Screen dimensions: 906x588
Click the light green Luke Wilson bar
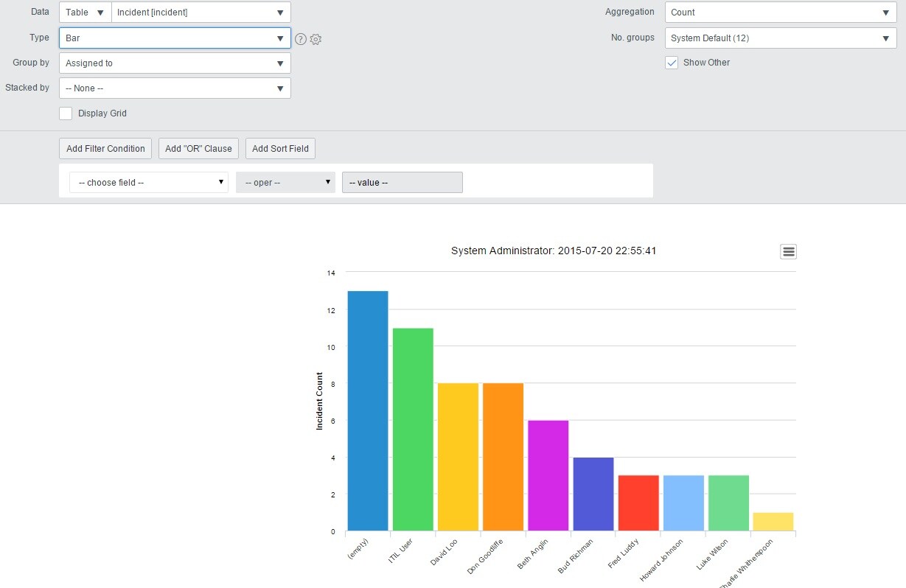728,503
